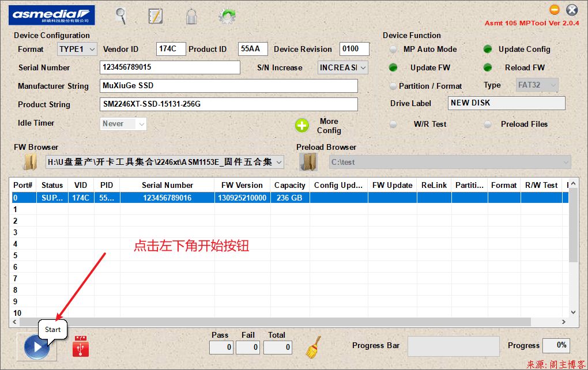Click the device list scroll up arrow

(574, 183)
